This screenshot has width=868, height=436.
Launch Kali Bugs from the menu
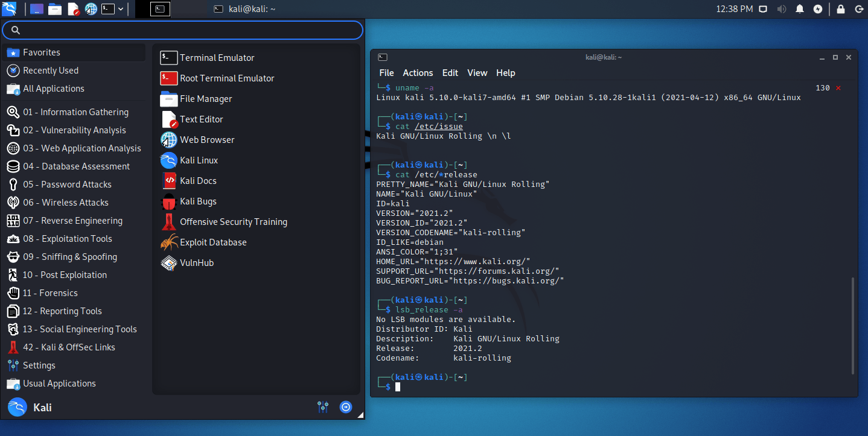pos(197,201)
